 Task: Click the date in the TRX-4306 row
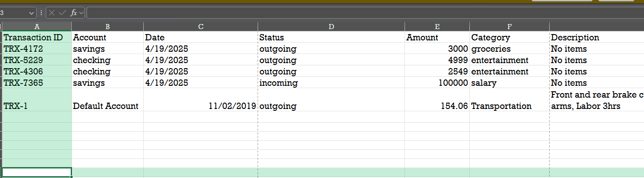tap(200, 71)
